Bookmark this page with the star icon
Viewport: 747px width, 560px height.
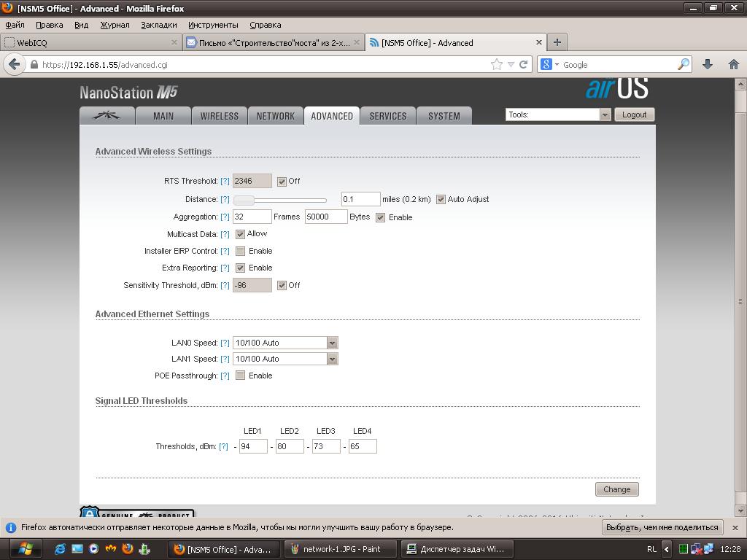(496, 64)
